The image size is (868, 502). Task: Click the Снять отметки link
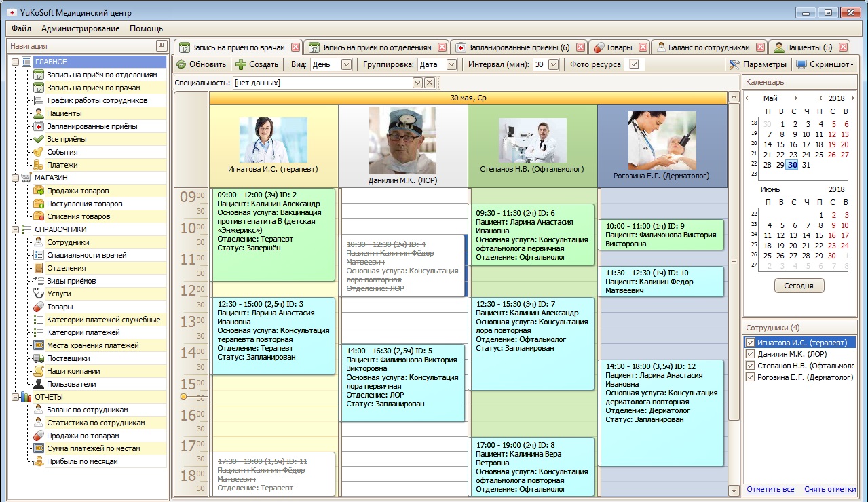pyautogui.click(x=830, y=490)
